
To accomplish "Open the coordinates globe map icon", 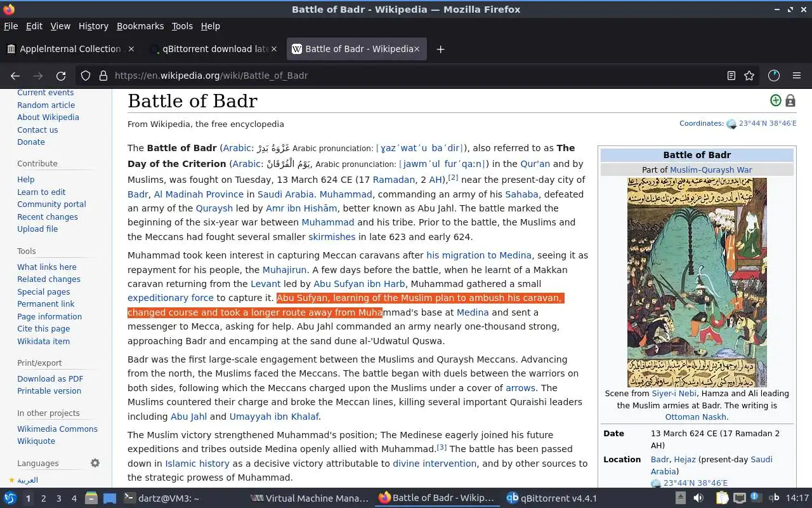I will (x=731, y=124).
